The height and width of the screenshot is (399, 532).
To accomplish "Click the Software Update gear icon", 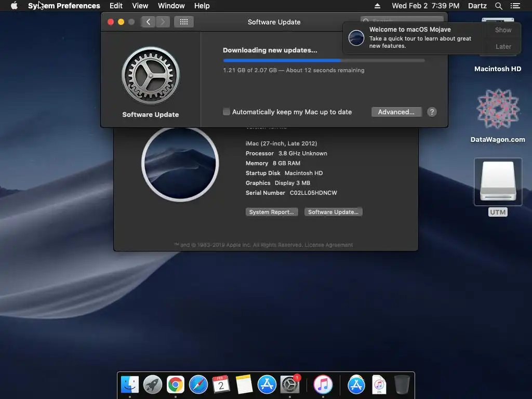I will coord(151,76).
